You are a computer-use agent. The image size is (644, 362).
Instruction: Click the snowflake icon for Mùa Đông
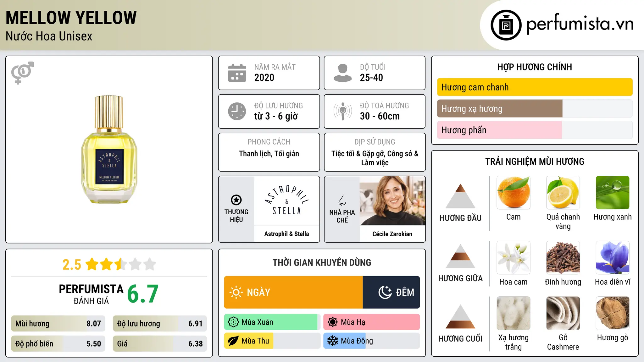click(x=333, y=341)
